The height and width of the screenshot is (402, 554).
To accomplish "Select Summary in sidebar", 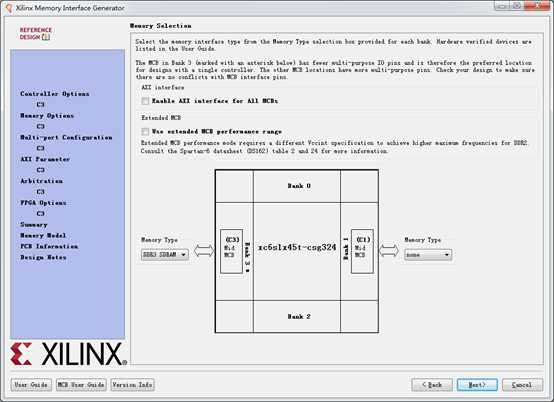I will click(x=34, y=225).
